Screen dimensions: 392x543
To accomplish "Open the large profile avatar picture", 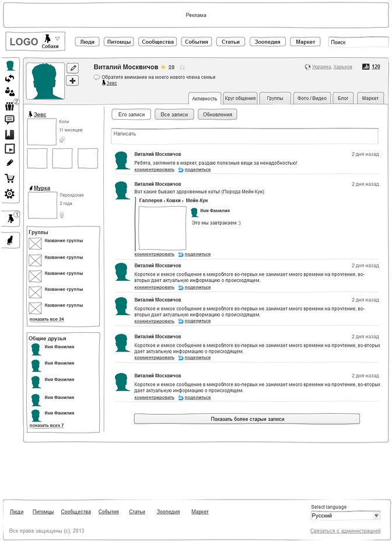I will [x=45, y=81].
